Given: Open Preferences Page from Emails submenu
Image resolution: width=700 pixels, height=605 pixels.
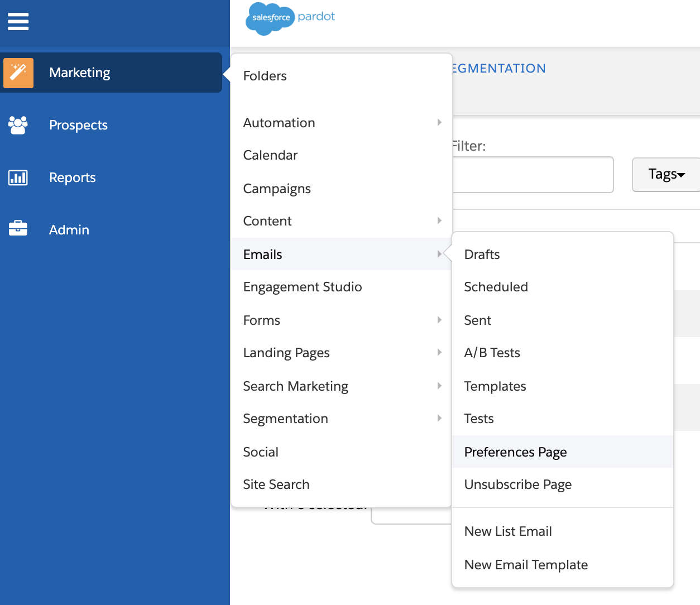Looking at the screenshot, I should pyautogui.click(x=515, y=452).
